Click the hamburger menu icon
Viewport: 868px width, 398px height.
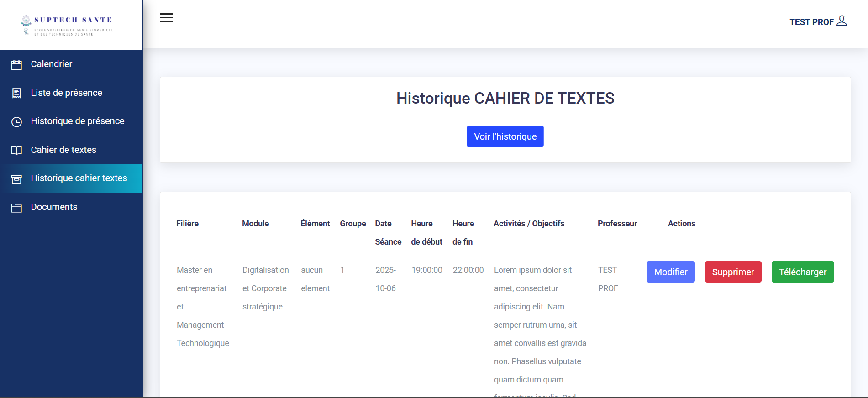coord(166,18)
